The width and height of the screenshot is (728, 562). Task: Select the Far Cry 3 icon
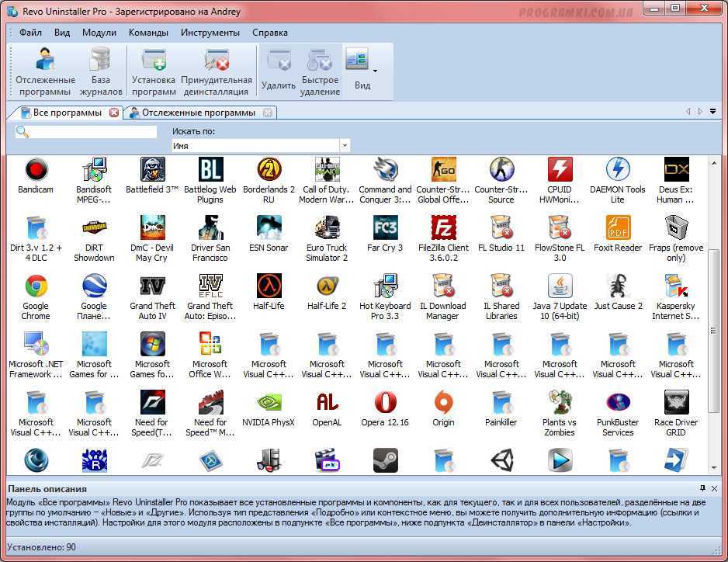(386, 227)
